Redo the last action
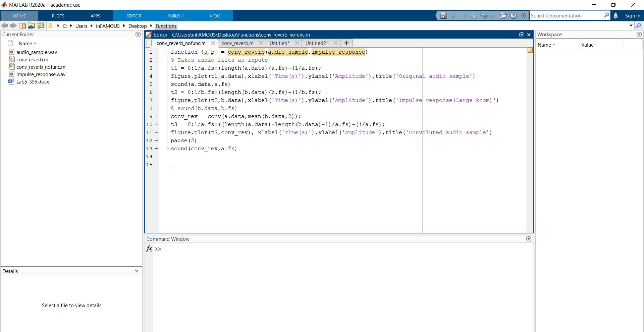 [x=493, y=15]
